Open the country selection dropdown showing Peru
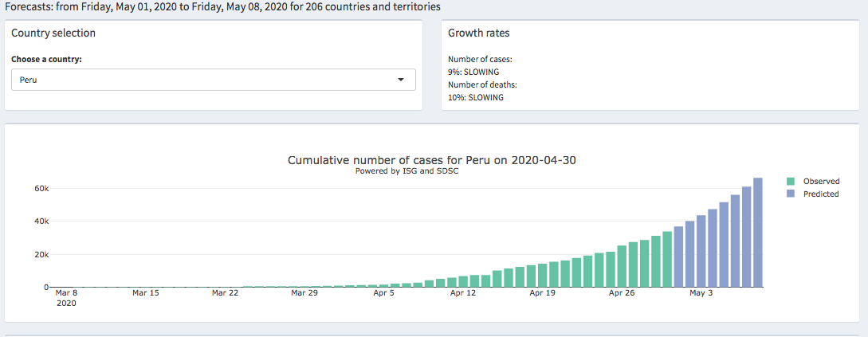 coord(213,80)
